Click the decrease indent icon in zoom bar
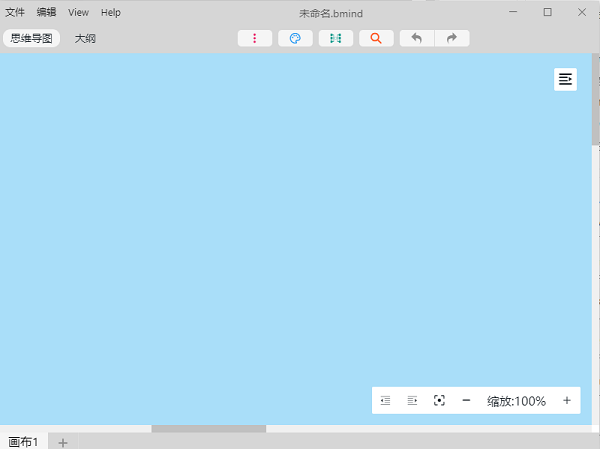The width and height of the screenshot is (600, 449). pos(385,401)
